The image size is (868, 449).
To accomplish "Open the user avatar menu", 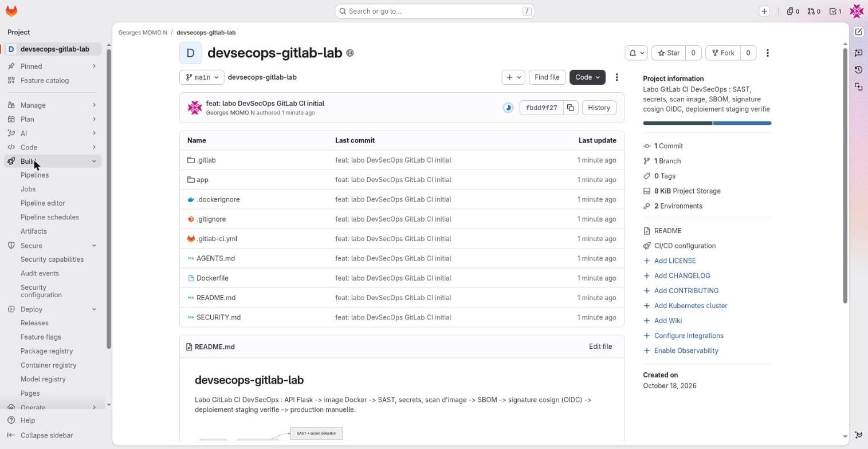I will (857, 11).
